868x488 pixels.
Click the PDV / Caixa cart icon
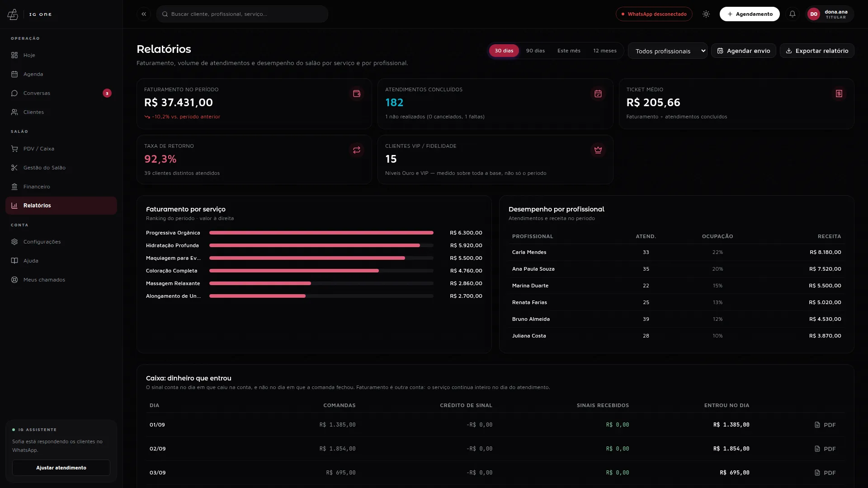click(x=14, y=149)
